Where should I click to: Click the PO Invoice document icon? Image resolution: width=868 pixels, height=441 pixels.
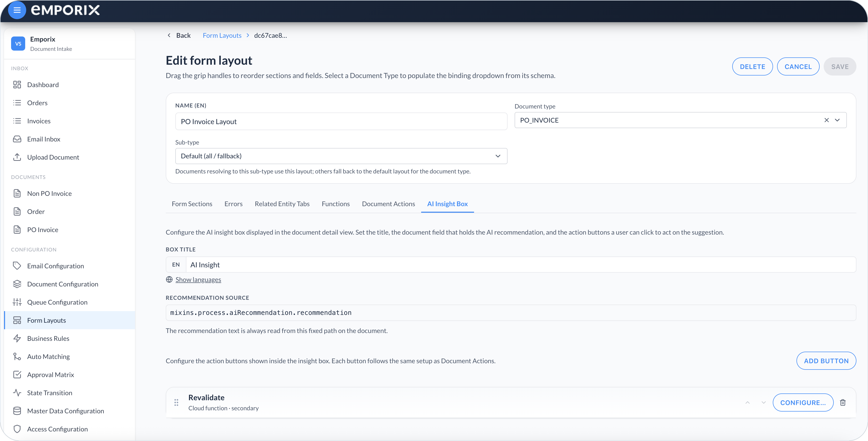tap(17, 230)
